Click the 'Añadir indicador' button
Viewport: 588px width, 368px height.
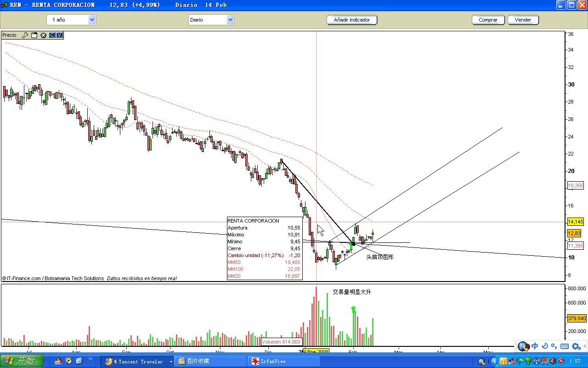pyautogui.click(x=352, y=20)
